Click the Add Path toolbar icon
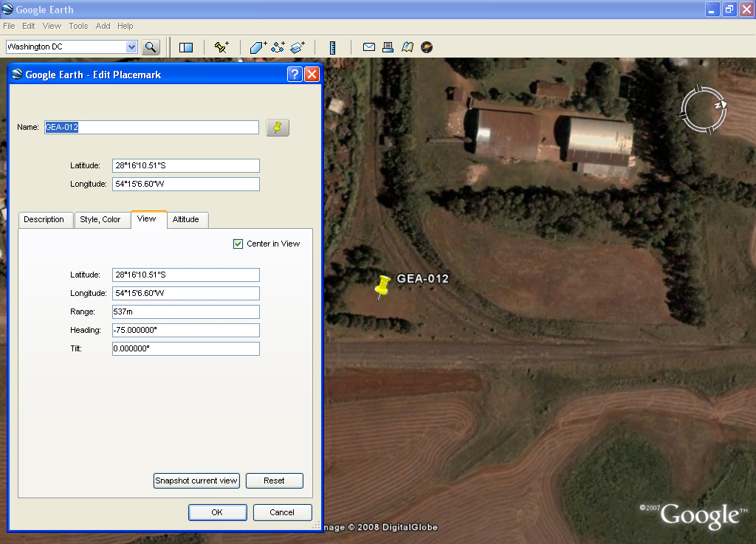The height and width of the screenshot is (544, 756). pos(278,47)
